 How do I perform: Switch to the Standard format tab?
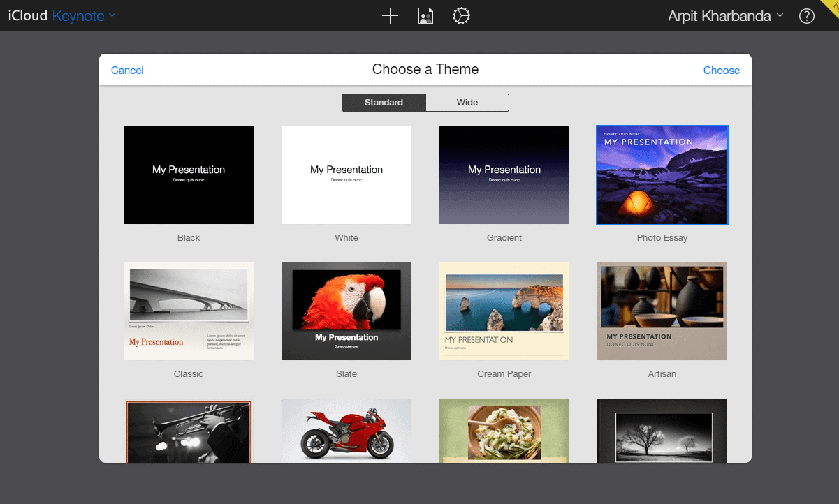tap(384, 102)
